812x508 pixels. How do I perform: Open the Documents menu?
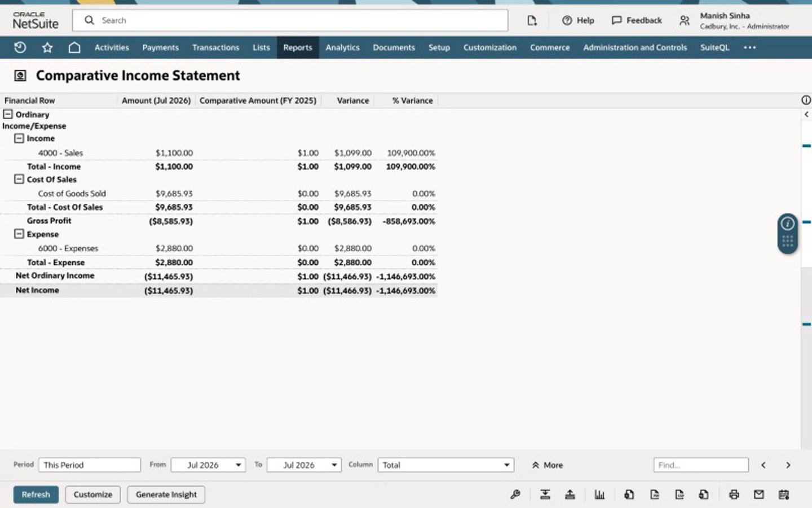(x=394, y=47)
